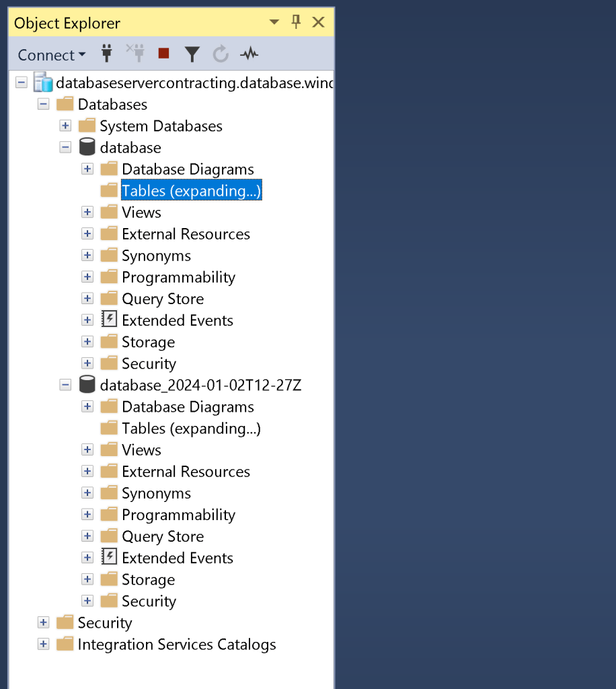Select Query Store label under 'database'
The width and height of the screenshot is (616, 689).
(x=163, y=299)
